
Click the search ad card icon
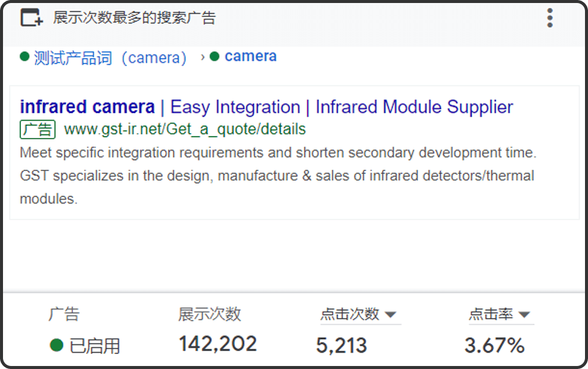(31, 18)
